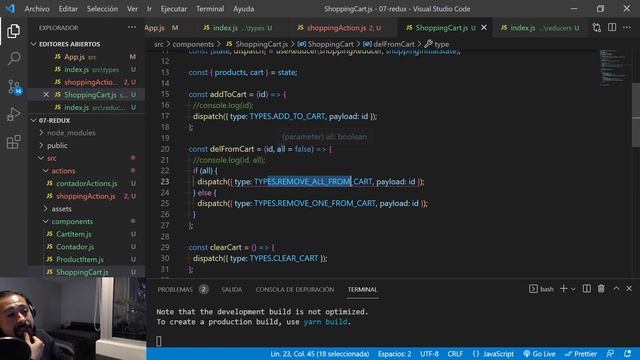Change indentation Espacios: 2
This screenshot has width=640, height=360.
click(394, 354)
